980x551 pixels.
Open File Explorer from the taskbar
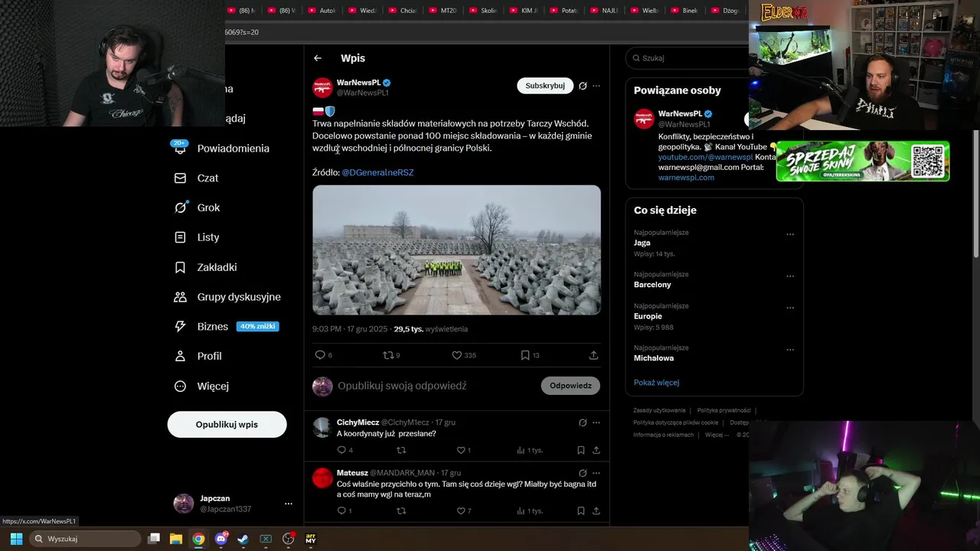[175, 539]
